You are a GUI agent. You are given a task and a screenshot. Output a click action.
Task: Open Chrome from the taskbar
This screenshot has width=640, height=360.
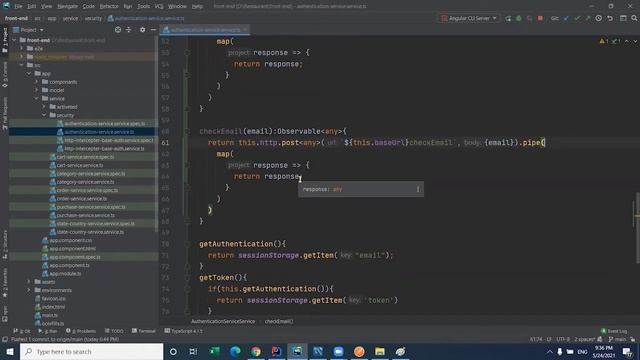tap(256, 351)
